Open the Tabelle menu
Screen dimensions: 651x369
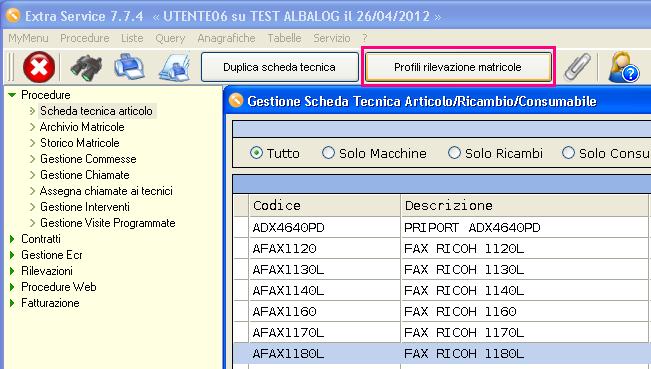click(284, 38)
